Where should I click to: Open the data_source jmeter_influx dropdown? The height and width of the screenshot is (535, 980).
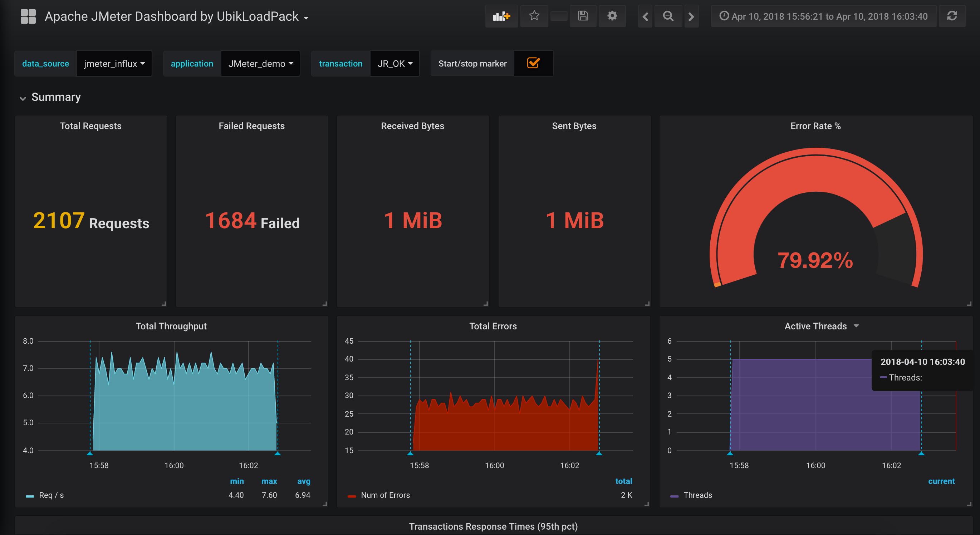point(114,63)
